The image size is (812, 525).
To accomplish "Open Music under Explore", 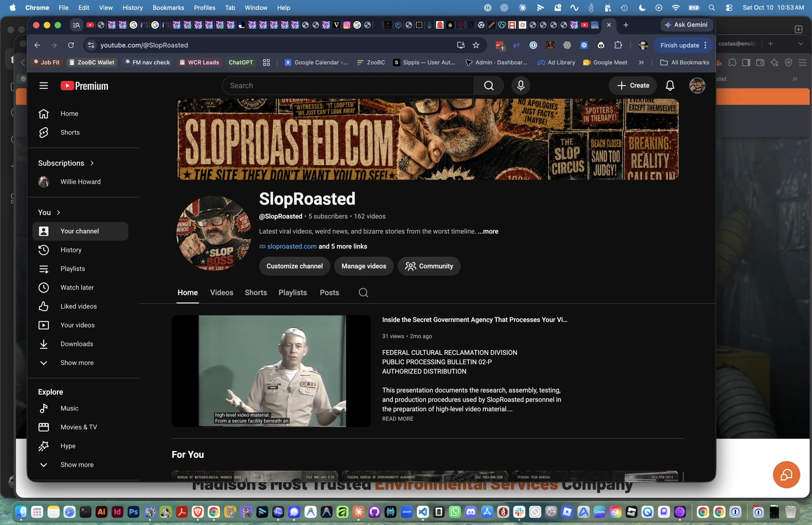I will point(80,408).
